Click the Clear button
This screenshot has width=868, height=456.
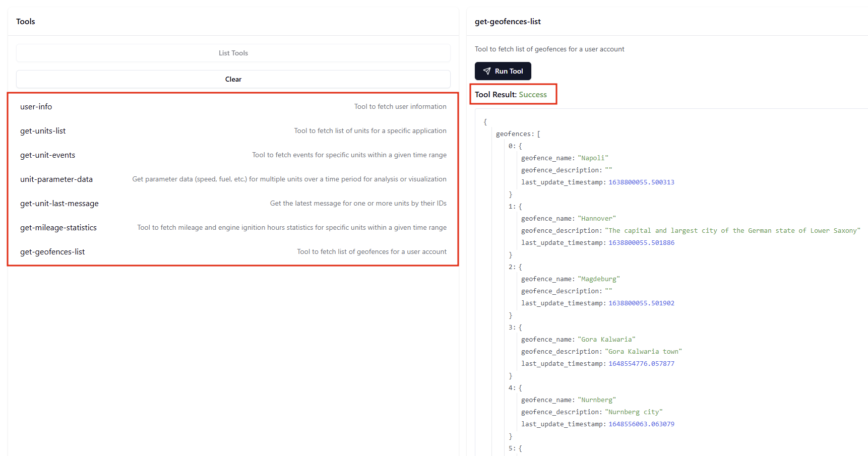(233, 79)
